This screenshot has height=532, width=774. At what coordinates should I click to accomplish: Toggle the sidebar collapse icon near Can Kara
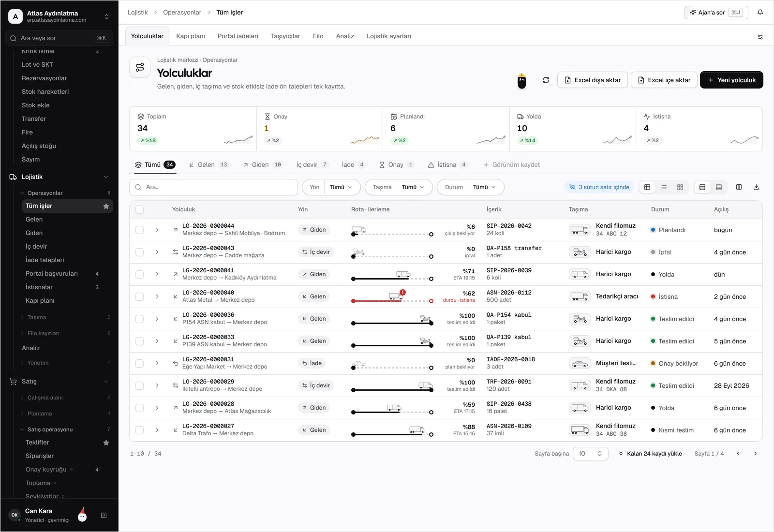point(104,516)
